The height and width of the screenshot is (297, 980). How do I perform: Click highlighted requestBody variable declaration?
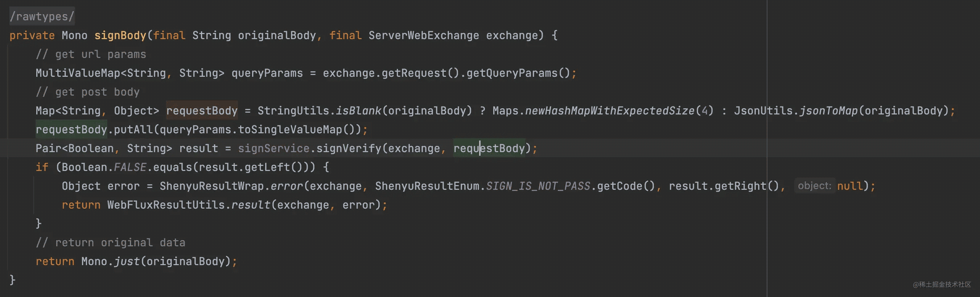pos(202,110)
